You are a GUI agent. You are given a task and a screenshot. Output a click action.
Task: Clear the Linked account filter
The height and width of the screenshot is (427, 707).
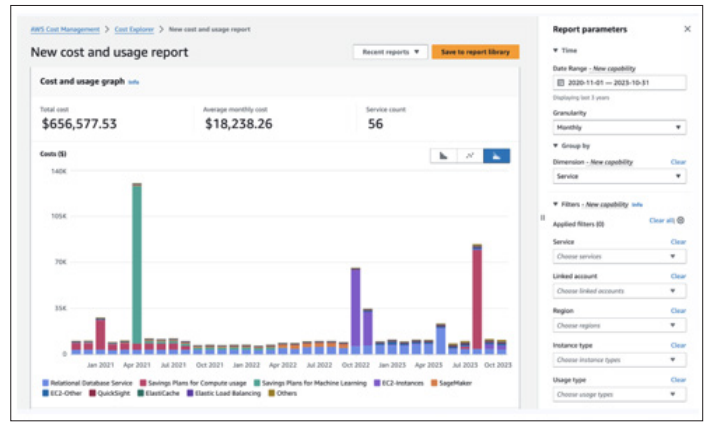[678, 276]
